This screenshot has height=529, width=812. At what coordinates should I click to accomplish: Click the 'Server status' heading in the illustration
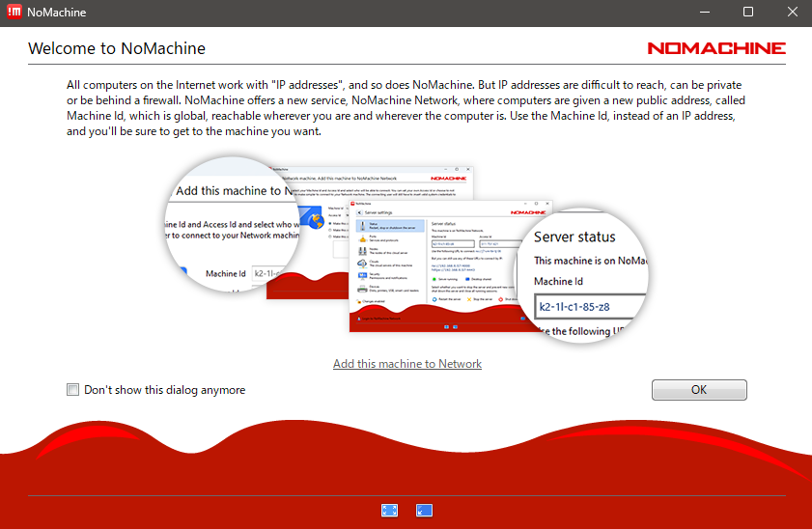[574, 237]
